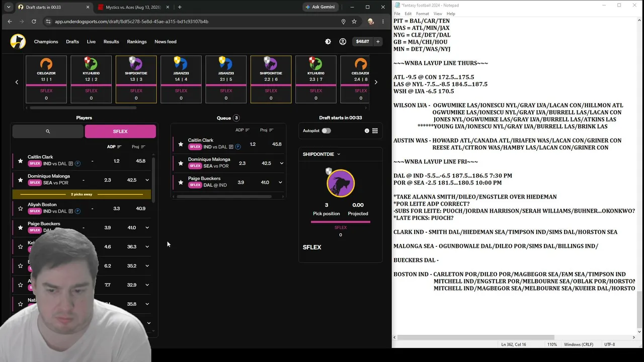Sort Queue by Proj
This screenshot has height=362, width=644.
click(267, 130)
